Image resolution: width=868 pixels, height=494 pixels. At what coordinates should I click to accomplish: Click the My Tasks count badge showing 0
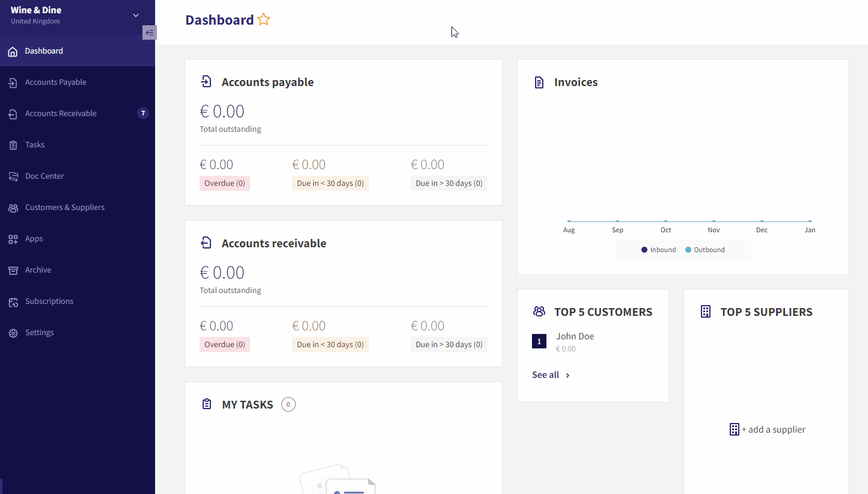(289, 405)
